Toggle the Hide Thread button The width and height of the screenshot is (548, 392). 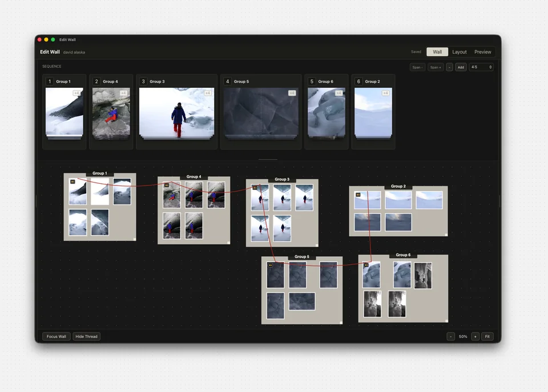coord(86,337)
